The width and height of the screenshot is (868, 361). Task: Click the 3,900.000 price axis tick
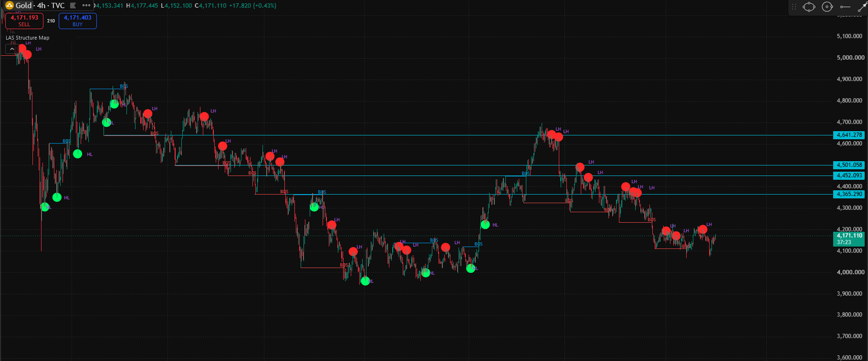(850, 294)
